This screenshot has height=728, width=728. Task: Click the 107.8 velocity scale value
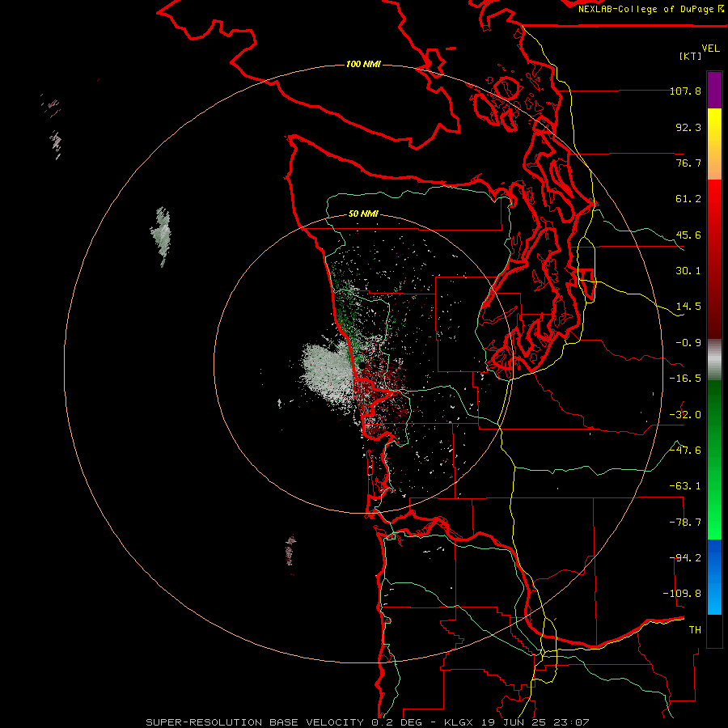[x=685, y=91]
